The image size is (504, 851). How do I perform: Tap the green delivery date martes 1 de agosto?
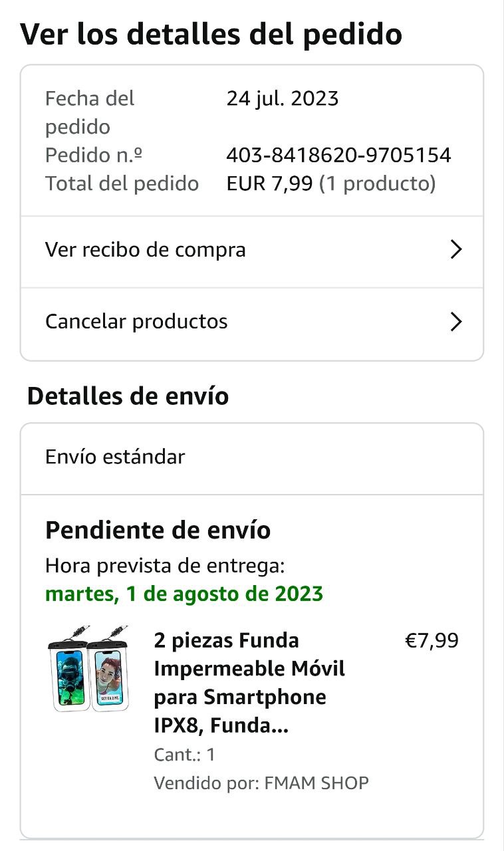pyautogui.click(x=184, y=594)
